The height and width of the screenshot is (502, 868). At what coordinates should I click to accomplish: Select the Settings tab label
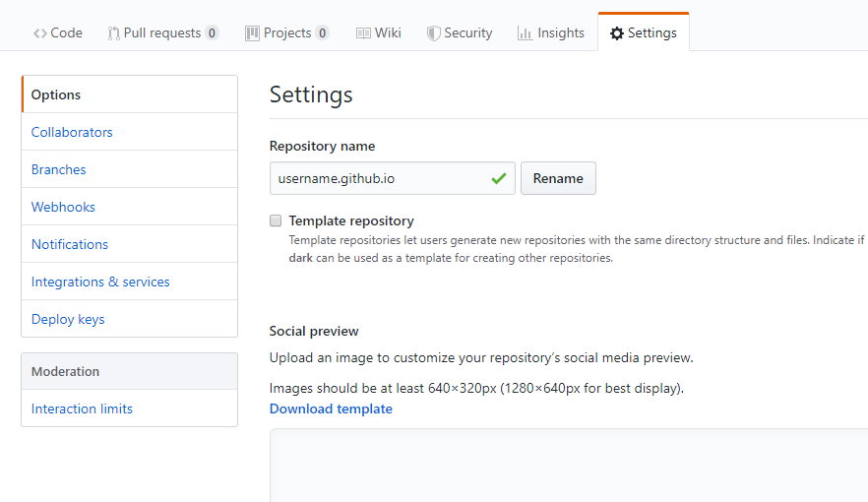pos(652,33)
